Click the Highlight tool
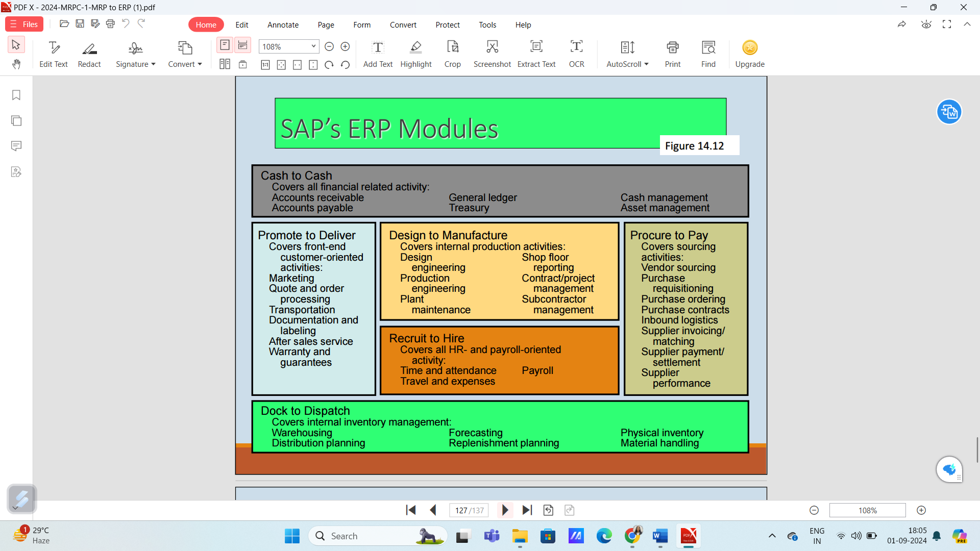The width and height of the screenshot is (980, 551). [416, 55]
